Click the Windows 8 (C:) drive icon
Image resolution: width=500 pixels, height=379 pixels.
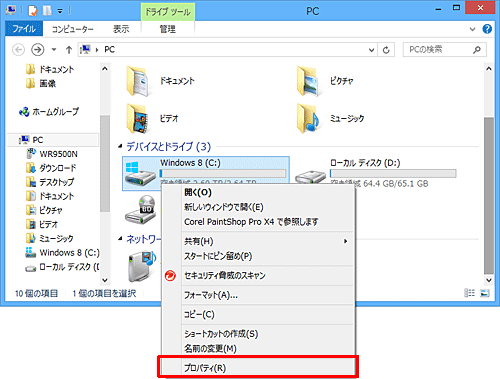click(140, 173)
